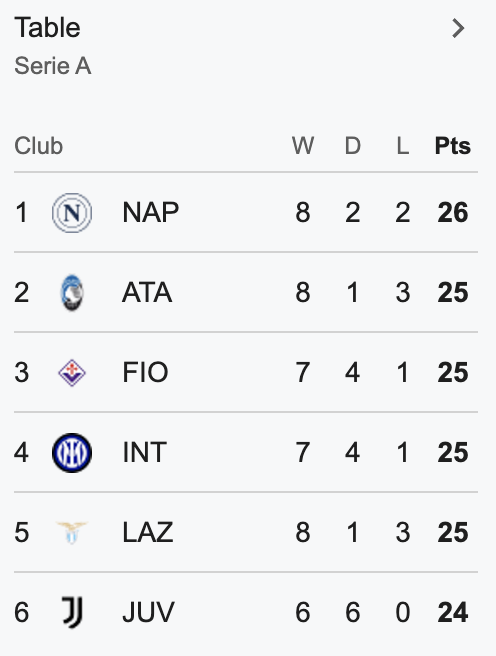Click the Pts column header
496x656 pixels.
(x=453, y=146)
